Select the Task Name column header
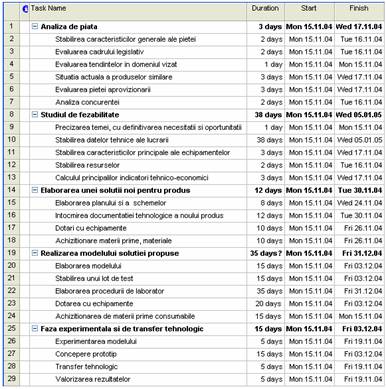Screen dimensions: 386x389 click(x=138, y=12)
